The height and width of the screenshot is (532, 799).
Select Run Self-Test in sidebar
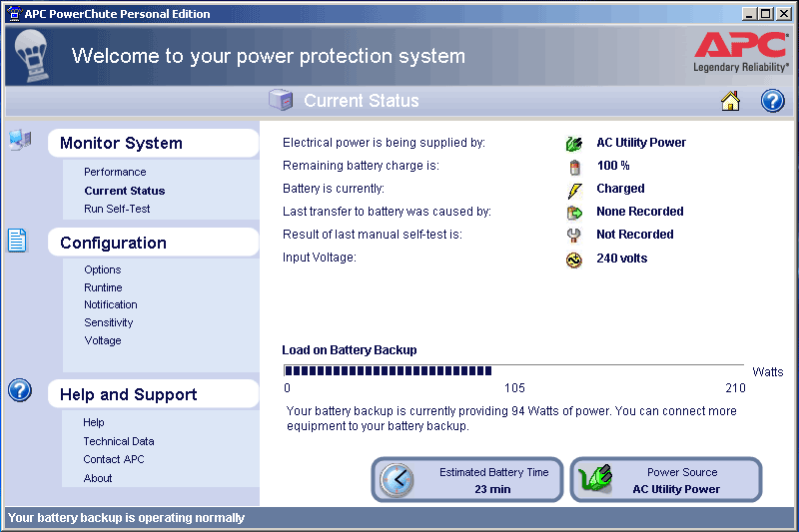pyautogui.click(x=117, y=209)
